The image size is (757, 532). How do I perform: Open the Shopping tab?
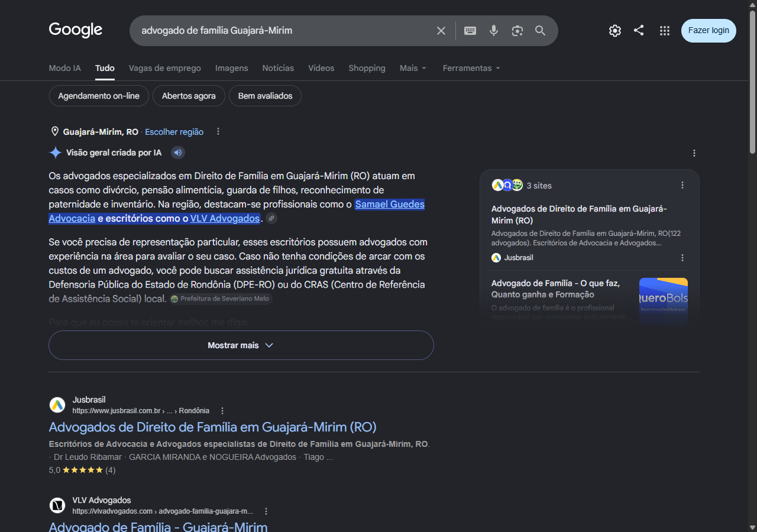click(x=367, y=68)
